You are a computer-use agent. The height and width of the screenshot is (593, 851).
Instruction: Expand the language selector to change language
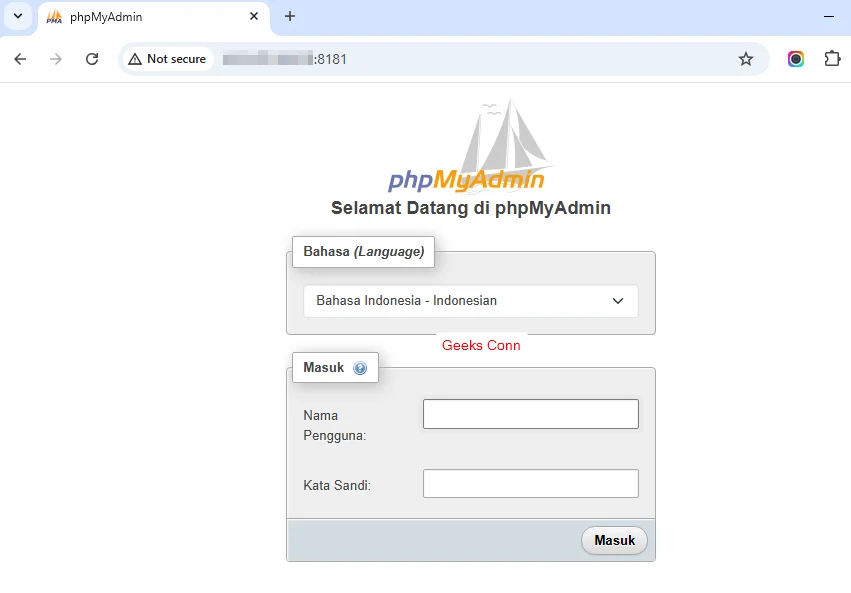click(470, 300)
